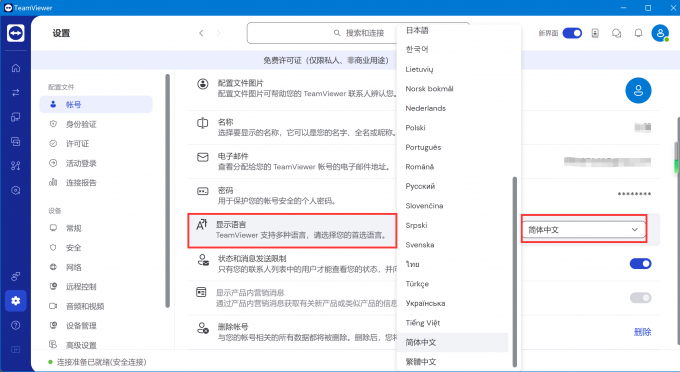680x372 pixels.
Task: Toggle the 状态和消息发送限制 switch
Action: [x=641, y=264]
